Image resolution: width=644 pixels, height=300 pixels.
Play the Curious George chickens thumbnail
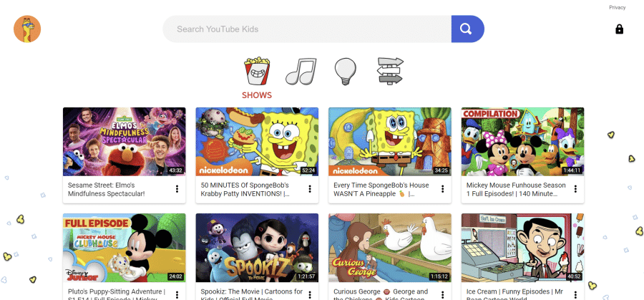(x=390, y=248)
